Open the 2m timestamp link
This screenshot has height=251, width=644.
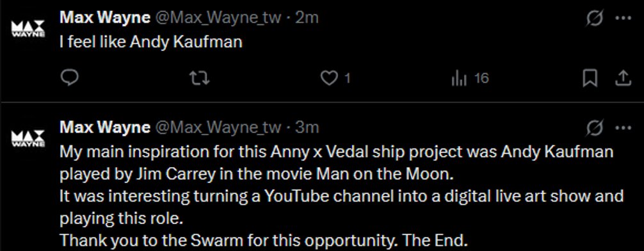click(x=307, y=18)
